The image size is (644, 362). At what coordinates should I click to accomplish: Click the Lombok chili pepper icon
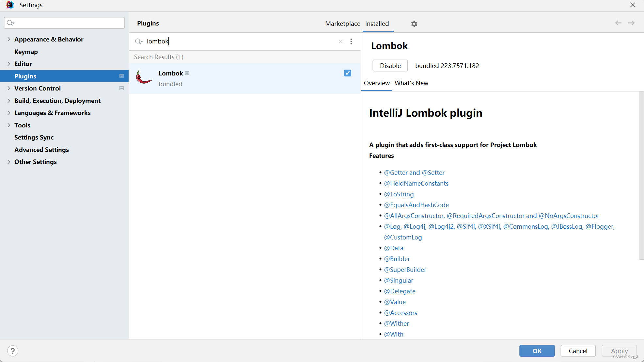point(144,78)
